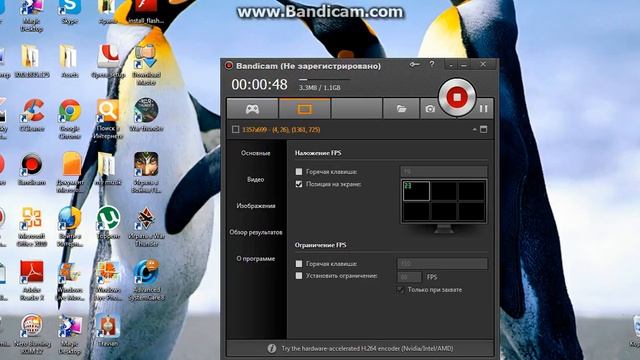Toggle the square box before 1357x699 text
The width and height of the screenshot is (640, 360).
pos(236,129)
